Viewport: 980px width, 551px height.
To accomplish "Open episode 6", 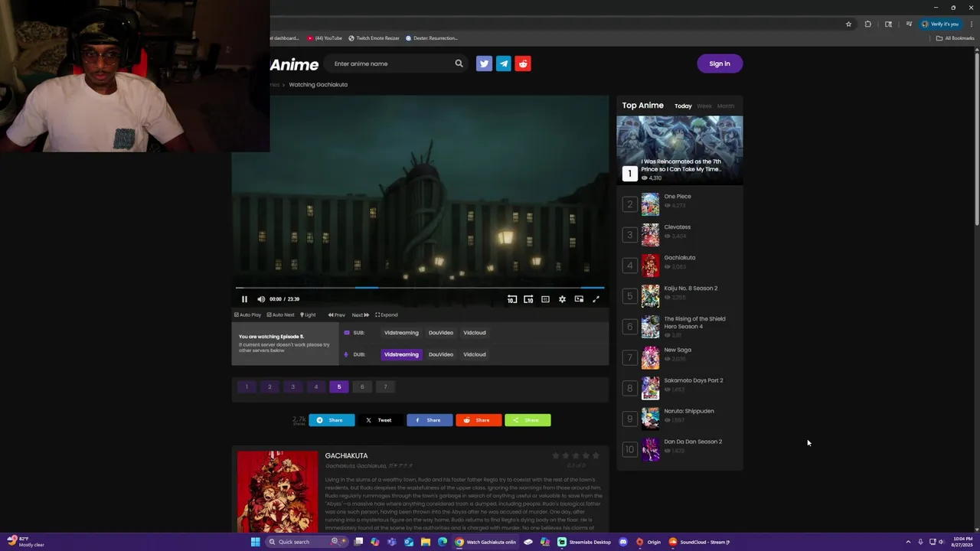I will click(x=362, y=386).
